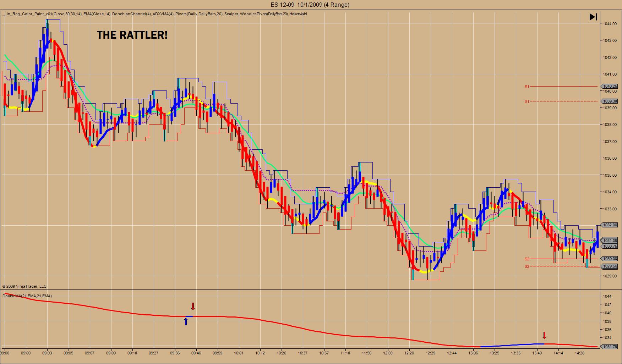The width and height of the screenshot is (622, 364).
Task: Click the DoubleMA(21,EMA,21,EMA) panel label
Action: click(x=27, y=296)
